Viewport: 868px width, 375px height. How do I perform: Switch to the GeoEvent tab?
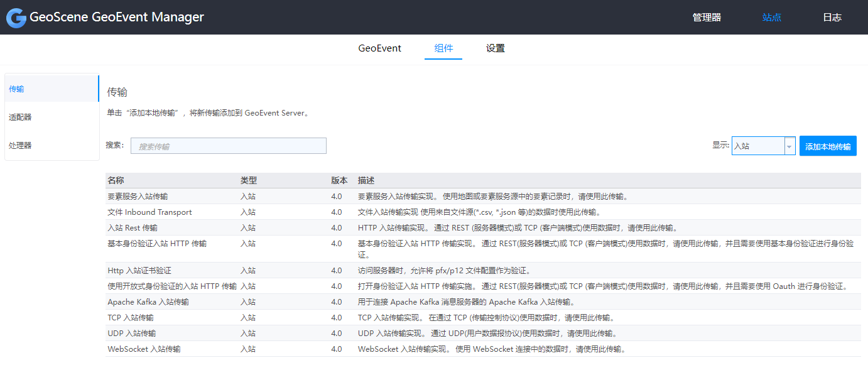[379, 48]
